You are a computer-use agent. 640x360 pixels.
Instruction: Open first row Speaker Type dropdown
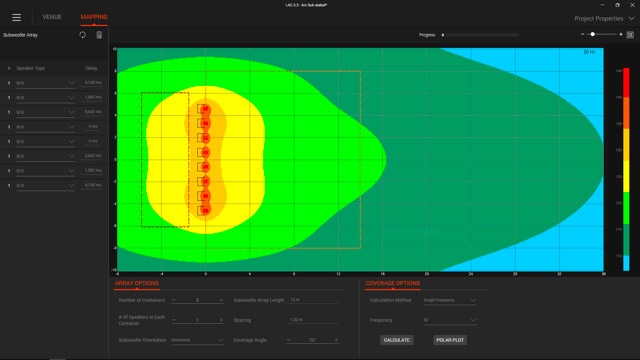pos(45,83)
